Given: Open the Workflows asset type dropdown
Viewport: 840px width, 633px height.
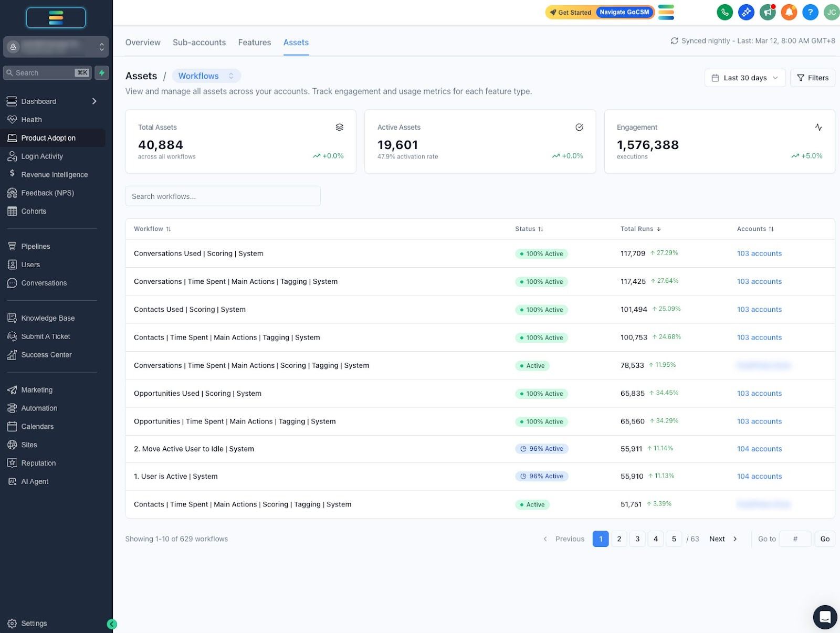Looking at the screenshot, I should [x=206, y=76].
